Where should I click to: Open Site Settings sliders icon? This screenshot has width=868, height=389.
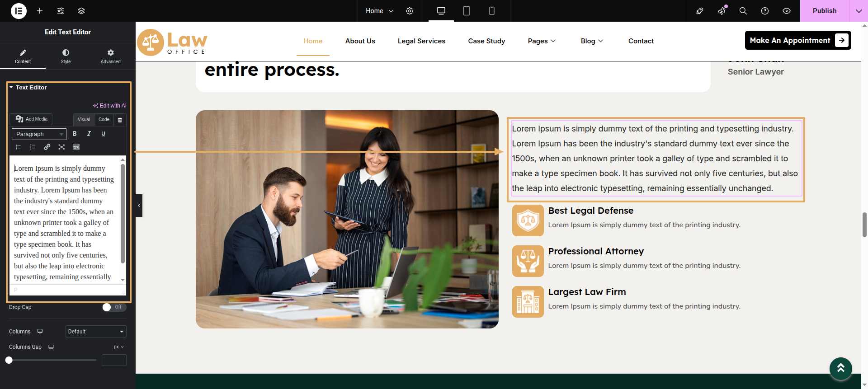[x=61, y=11]
